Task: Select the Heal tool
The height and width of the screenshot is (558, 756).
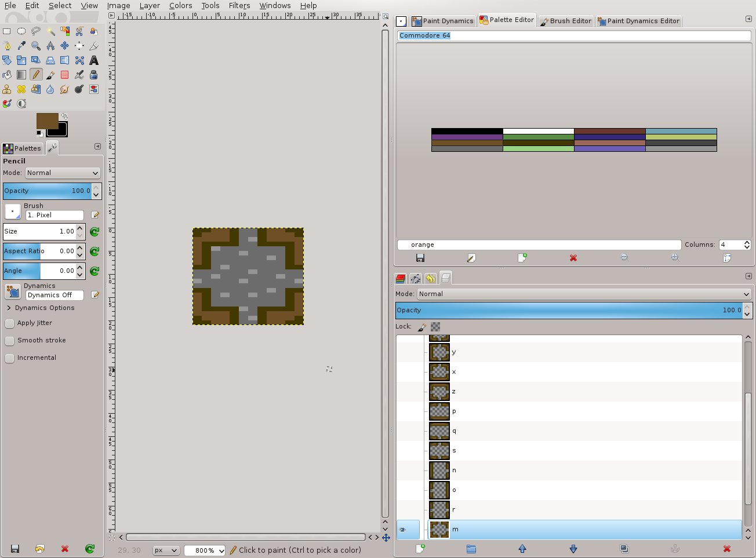Action: pos(21,89)
